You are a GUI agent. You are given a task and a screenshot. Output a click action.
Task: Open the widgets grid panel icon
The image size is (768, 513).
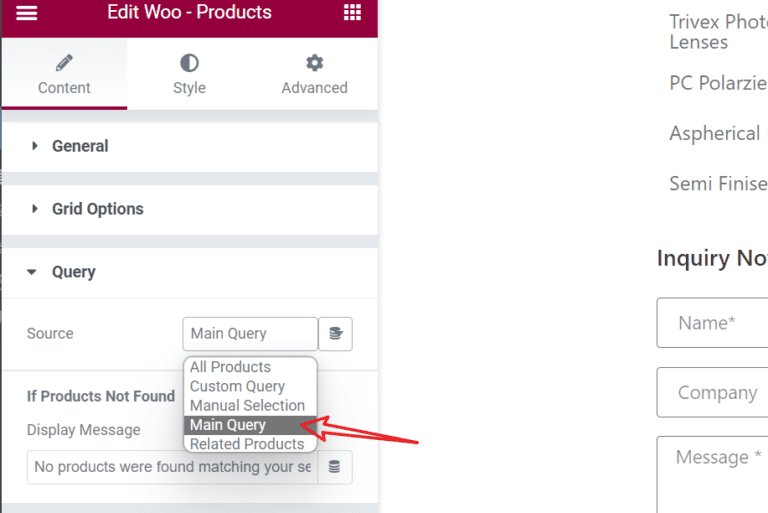pyautogui.click(x=352, y=13)
